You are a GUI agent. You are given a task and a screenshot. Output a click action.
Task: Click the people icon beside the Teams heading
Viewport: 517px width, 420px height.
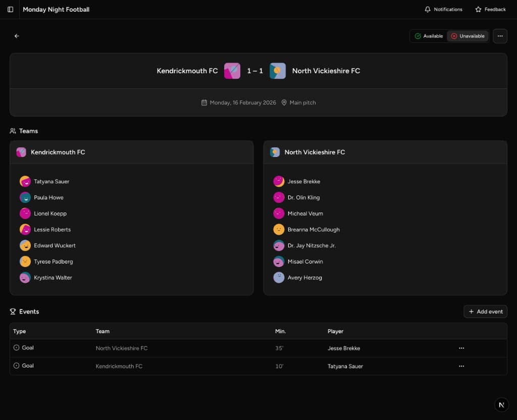12,131
